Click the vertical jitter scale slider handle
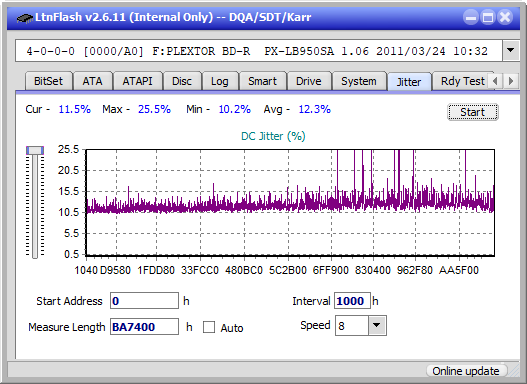This screenshot has height=384, width=527. point(35,150)
